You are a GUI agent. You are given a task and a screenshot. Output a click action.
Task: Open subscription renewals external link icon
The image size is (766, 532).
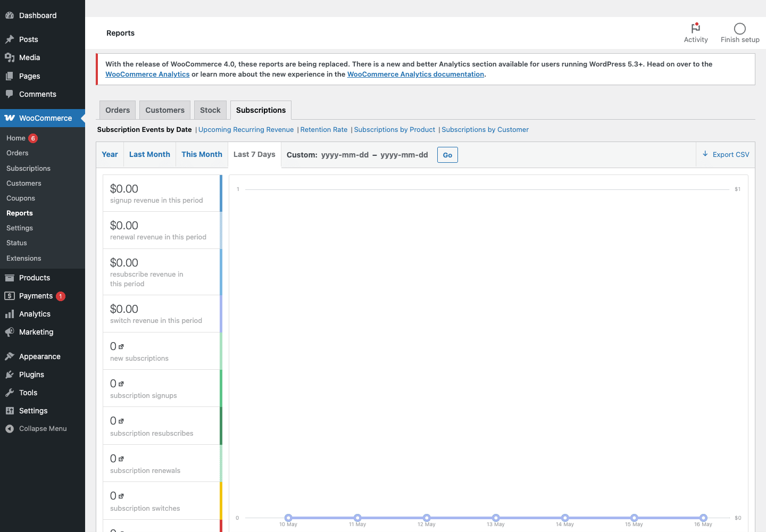tap(121, 459)
